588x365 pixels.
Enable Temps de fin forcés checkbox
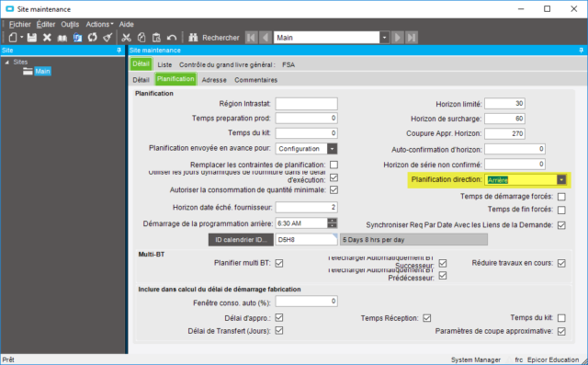[x=561, y=210]
